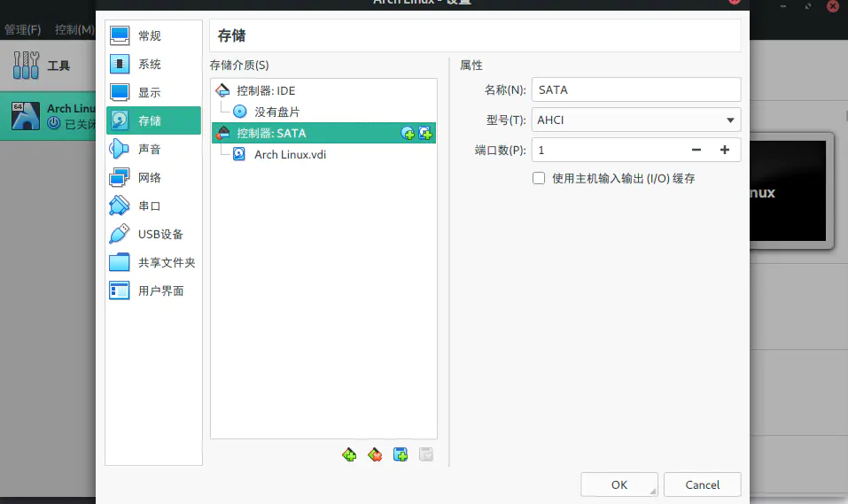Click the 工具 tools icon in Manager
The width and height of the screenshot is (848, 504).
(26, 66)
